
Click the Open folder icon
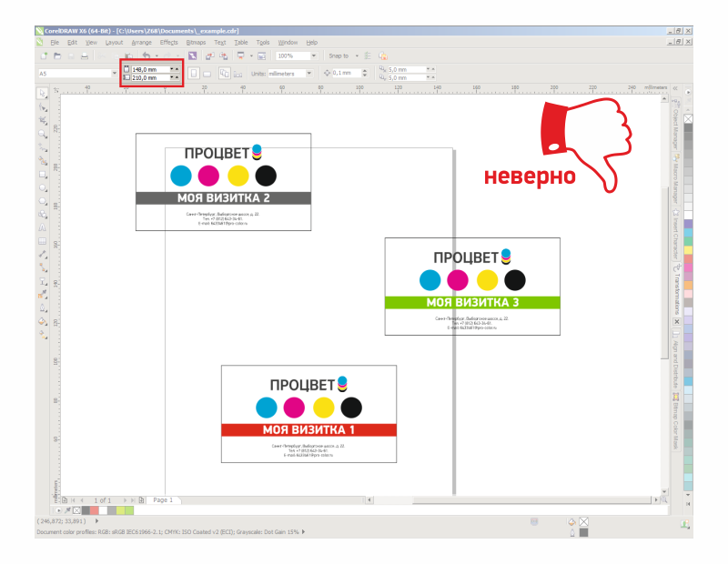click(x=57, y=56)
